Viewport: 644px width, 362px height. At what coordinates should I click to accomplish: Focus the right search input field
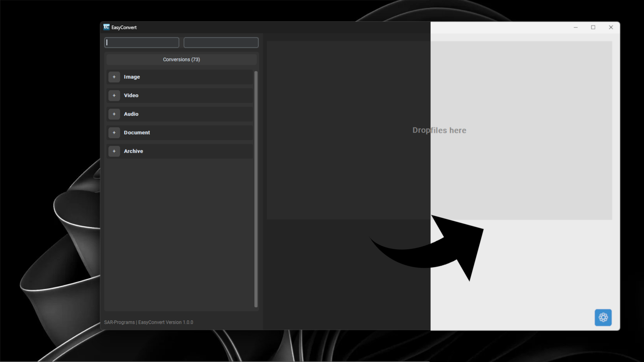(x=221, y=43)
